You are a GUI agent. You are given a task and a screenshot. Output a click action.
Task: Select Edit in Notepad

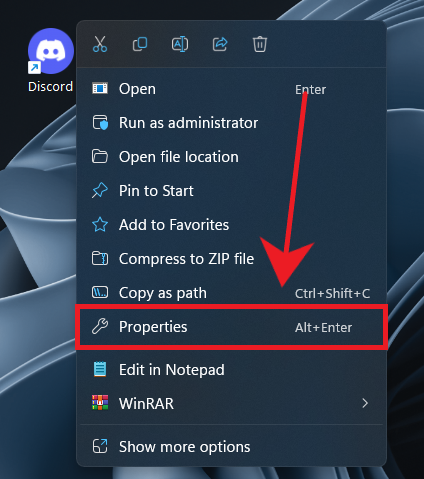231,370
